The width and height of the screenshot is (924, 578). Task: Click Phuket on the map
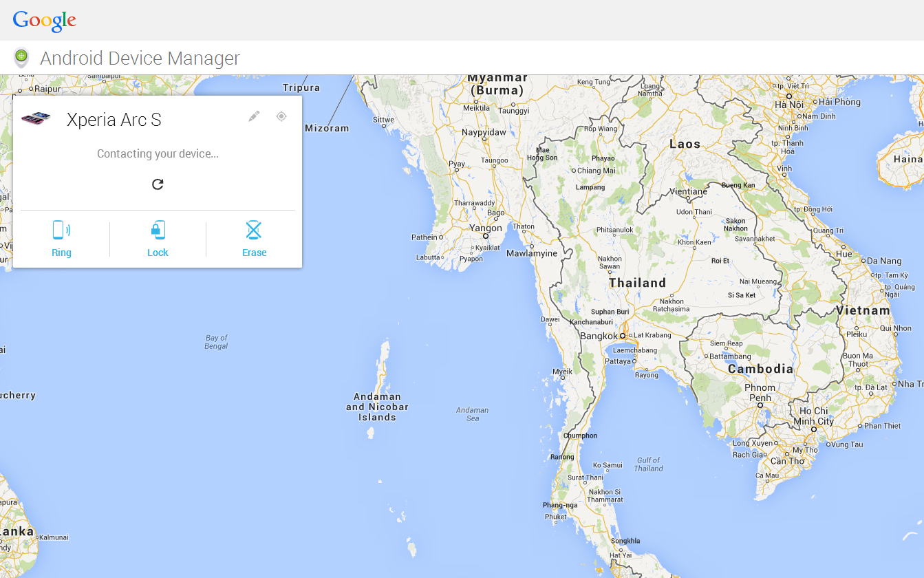coord(556,517)
